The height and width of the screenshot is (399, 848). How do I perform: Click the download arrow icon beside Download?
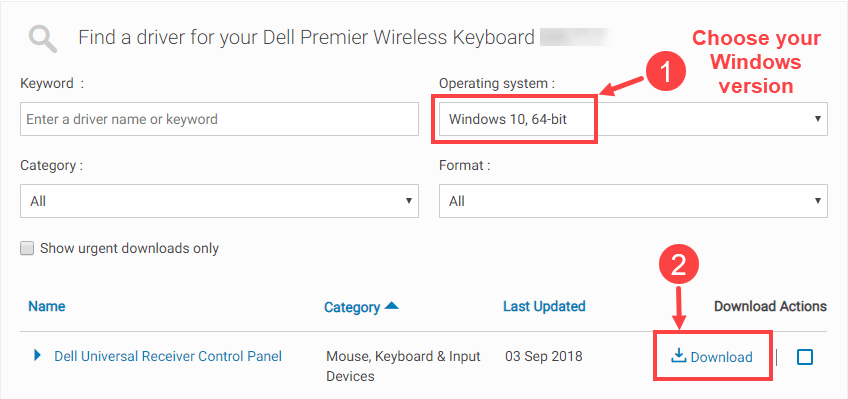tap(679, 356)
